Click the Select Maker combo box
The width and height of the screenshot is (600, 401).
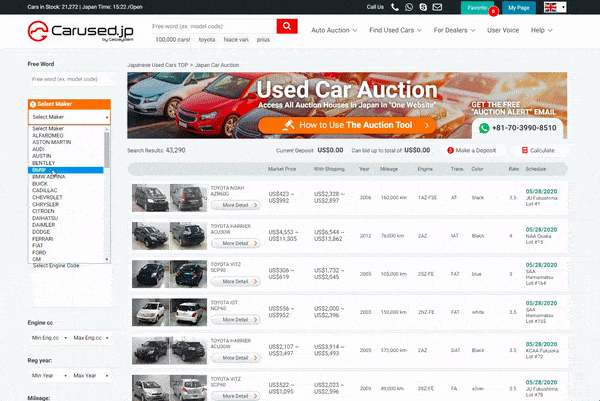[69, 117]
